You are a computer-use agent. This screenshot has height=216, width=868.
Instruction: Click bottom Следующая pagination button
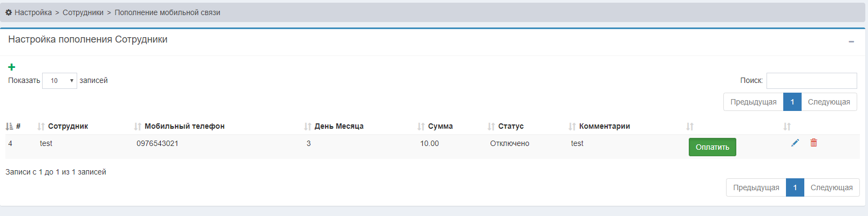click(831, 187)
